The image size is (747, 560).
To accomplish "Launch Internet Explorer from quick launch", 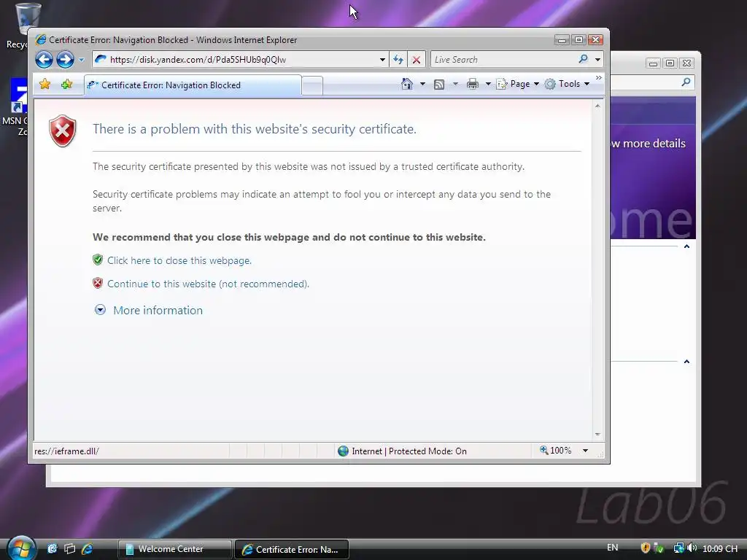I will [88, 548].
